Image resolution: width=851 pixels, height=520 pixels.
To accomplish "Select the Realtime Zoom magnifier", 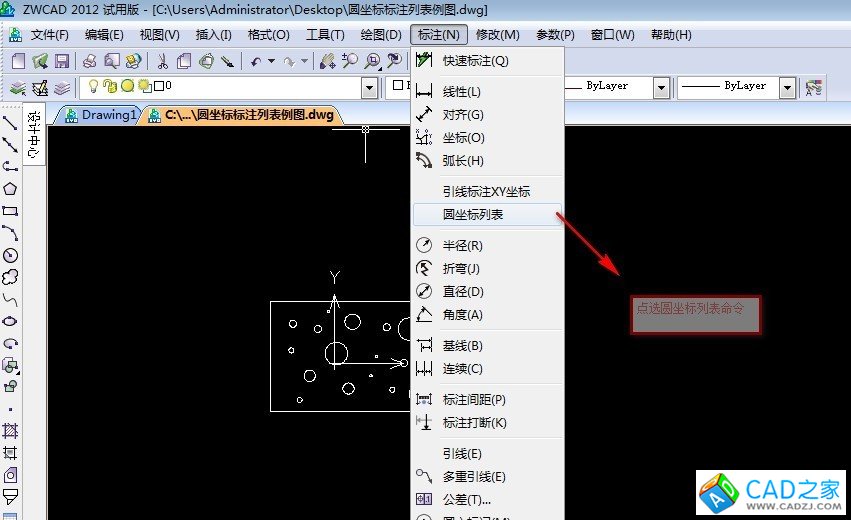I will 350,61.
